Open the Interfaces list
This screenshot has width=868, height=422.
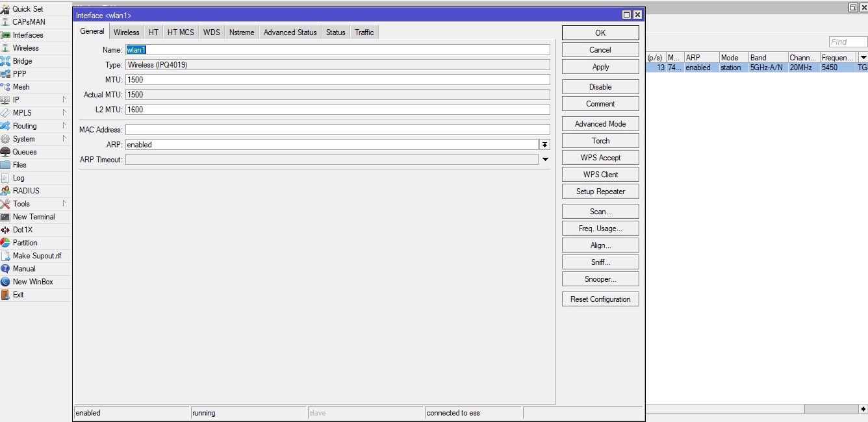point(29,34)
